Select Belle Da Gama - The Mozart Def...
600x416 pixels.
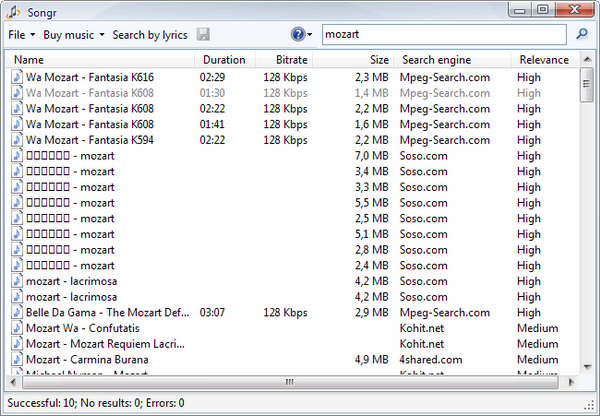pyautogui.click(x=108, y=312)
